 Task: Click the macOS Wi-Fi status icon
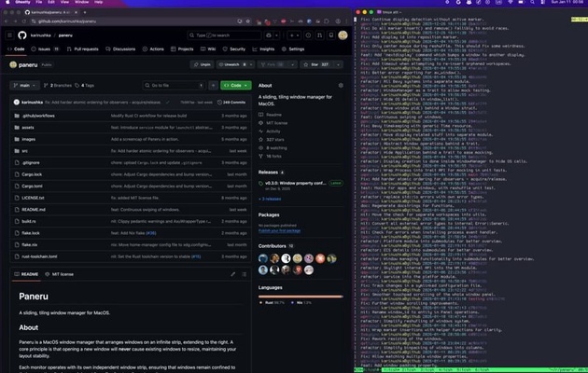tap(510, 2)
